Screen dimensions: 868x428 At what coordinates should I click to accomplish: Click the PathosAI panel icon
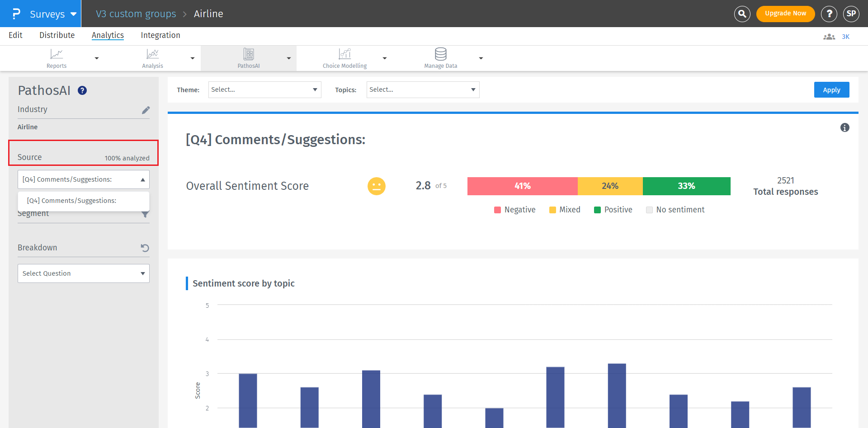coord(249,54)
